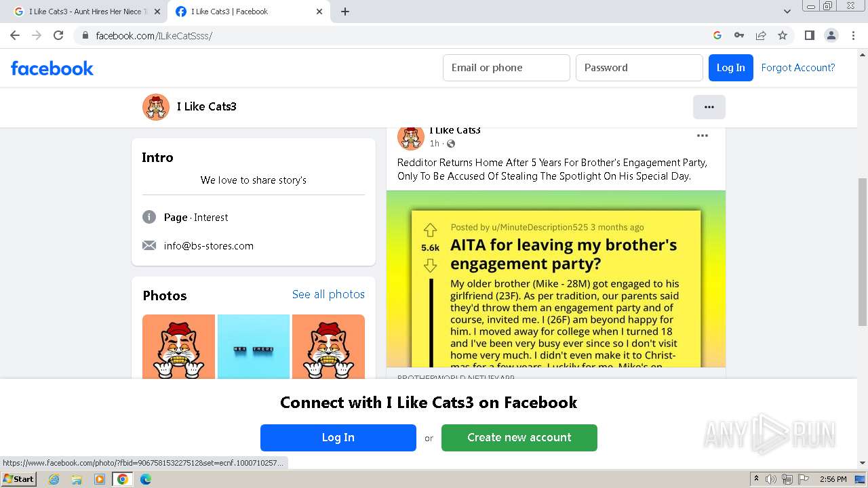Open the tab search chevron
This screenshot has height=488, width=868.
(x=787, y=12)
